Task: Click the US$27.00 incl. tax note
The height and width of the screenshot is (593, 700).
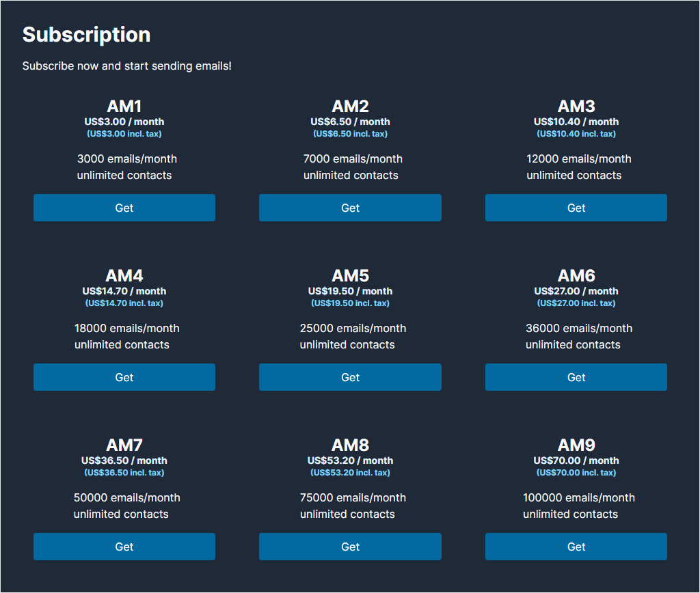Action: tap(576, 303)
